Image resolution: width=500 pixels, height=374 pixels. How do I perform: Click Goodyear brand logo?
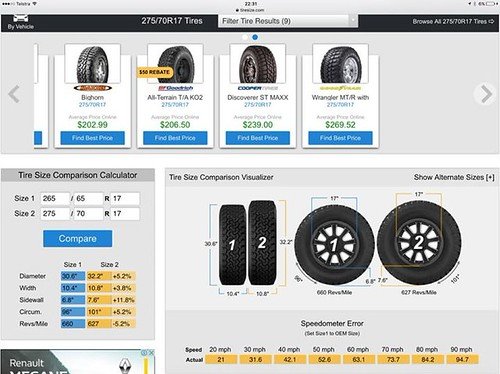pyautogui.click(x=340, y=88)
